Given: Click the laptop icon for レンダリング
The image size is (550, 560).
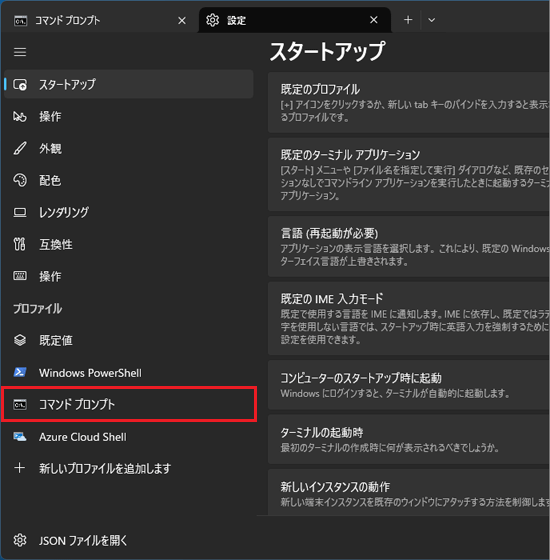Looking at the screenshot, I should (x=20, y=212).
